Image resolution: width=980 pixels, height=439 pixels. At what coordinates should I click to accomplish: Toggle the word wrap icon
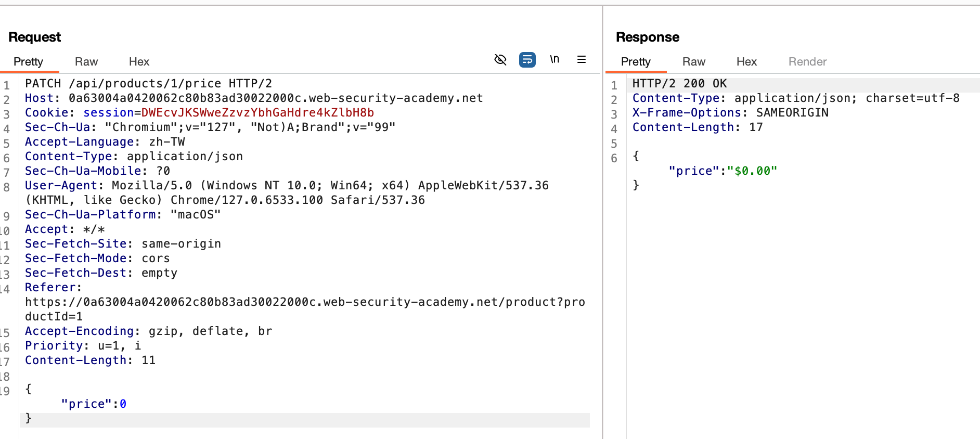click(x=527, y=60)
